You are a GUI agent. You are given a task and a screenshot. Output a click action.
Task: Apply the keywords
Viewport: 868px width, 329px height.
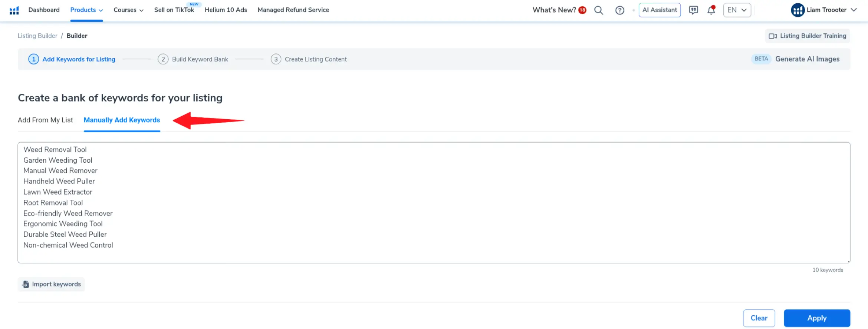(x=817, y=318)
